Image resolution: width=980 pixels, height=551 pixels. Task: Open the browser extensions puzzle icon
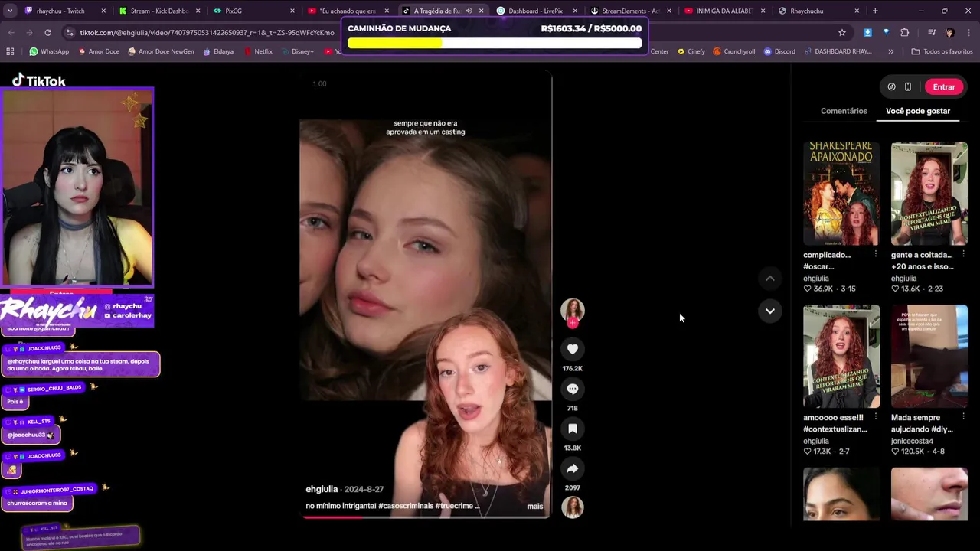click(x=905, y=32)
